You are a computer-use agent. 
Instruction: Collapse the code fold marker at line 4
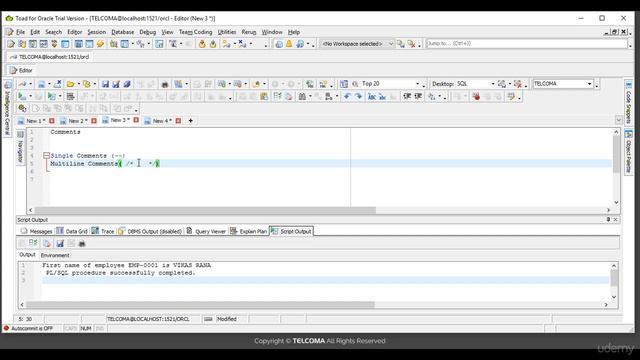[x=46, y=156]
